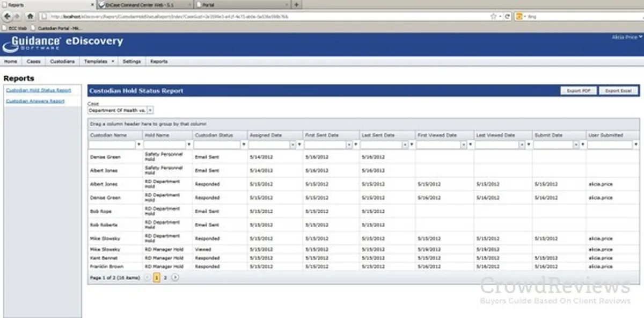Close the EnCase Command Center tab
The width and height of the screenshot is (644, 318).
pos(189,4)
